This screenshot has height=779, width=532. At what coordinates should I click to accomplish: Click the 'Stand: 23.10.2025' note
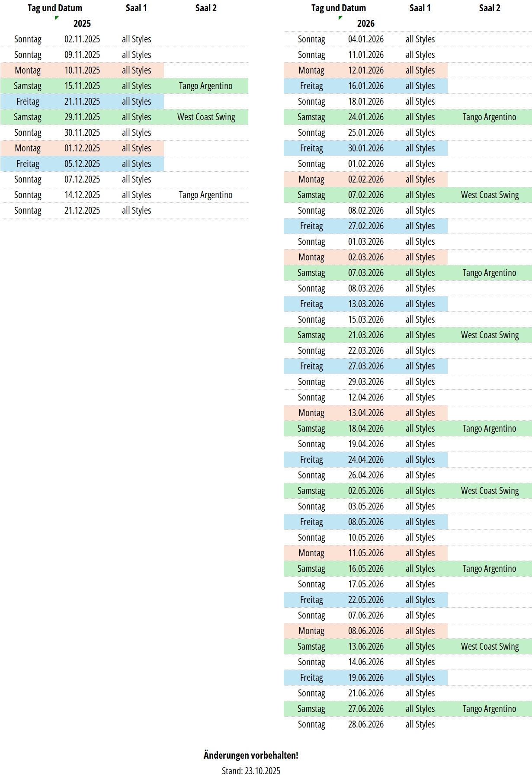[x=251, y=771]
